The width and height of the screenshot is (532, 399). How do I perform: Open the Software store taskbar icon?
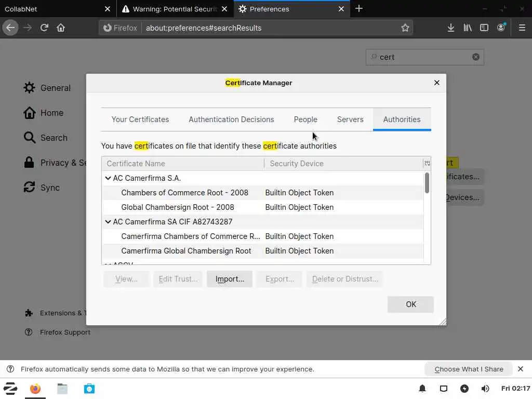pyautogui.click(x=89, y=389)
